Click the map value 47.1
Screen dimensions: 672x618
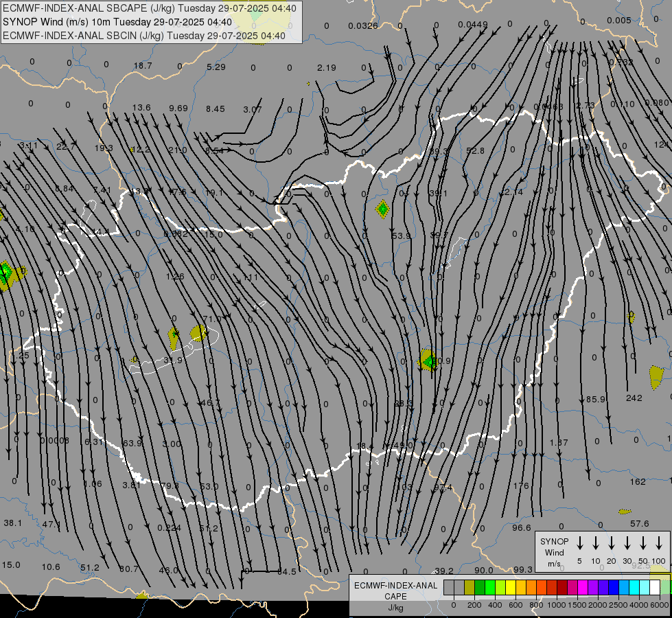(x=51, y=524)
